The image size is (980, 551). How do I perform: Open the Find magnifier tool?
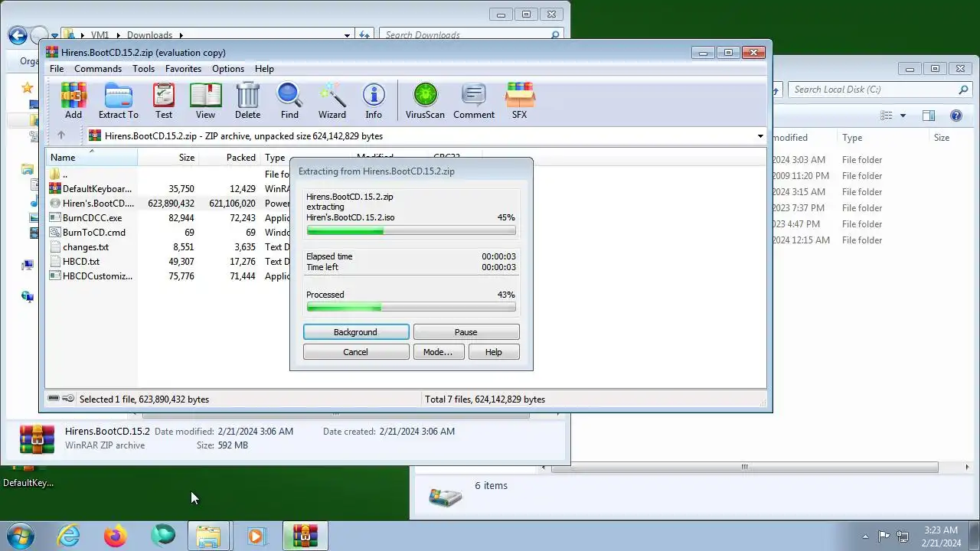coord(289,100)
